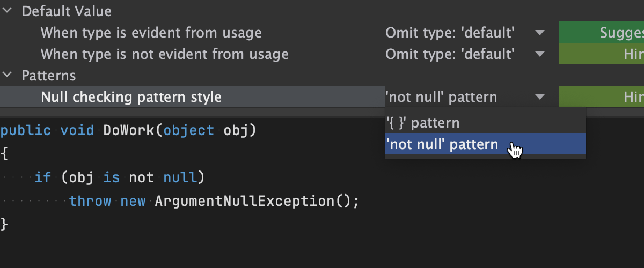Open Omit type combo for not-evident usage

(x=450, y=54)
